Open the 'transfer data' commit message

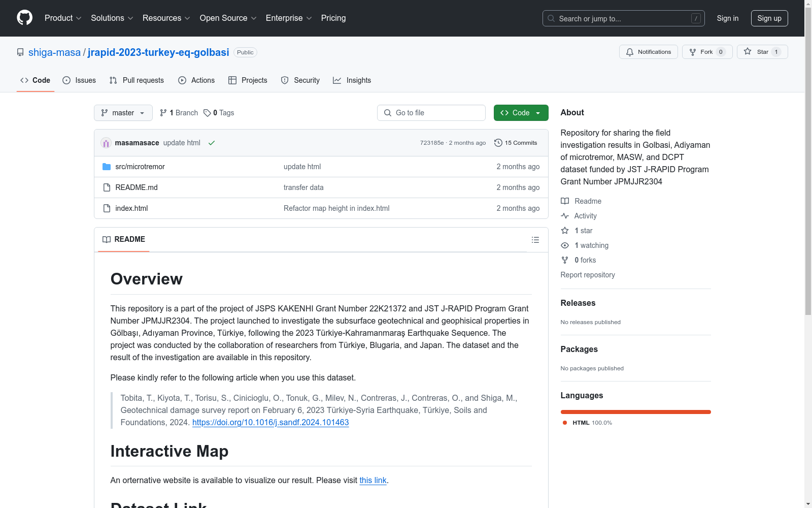[303, 187]
